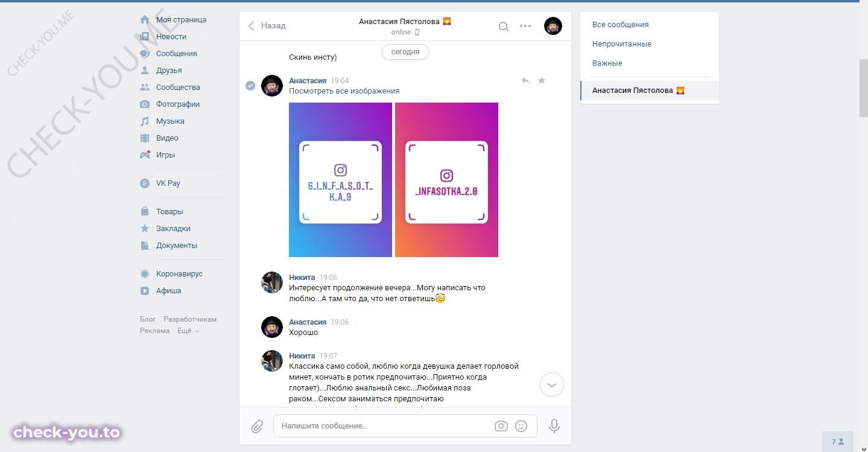Open the online contacts counter icon

pyautogui.click(x=838, y=442)
